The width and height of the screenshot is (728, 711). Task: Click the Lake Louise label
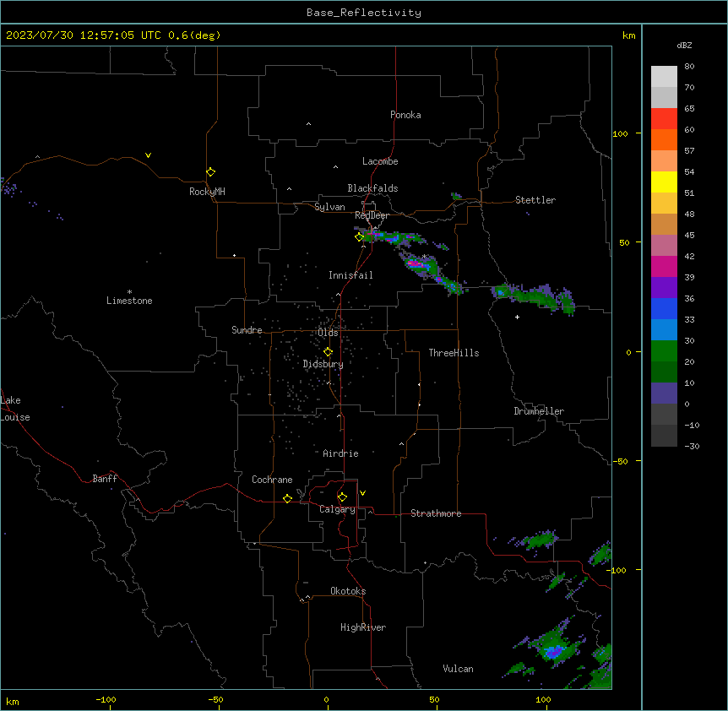15,409
